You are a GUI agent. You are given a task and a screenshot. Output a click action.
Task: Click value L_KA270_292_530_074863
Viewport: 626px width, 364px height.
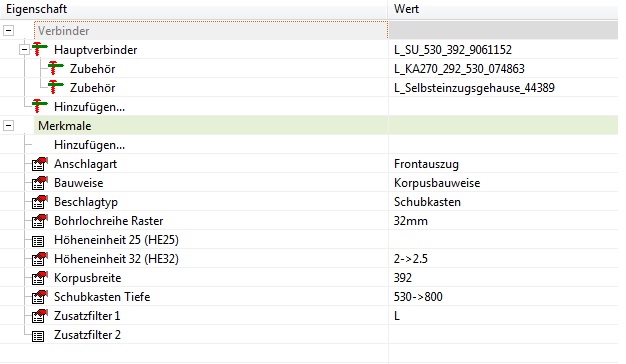(x=459, y=69)
